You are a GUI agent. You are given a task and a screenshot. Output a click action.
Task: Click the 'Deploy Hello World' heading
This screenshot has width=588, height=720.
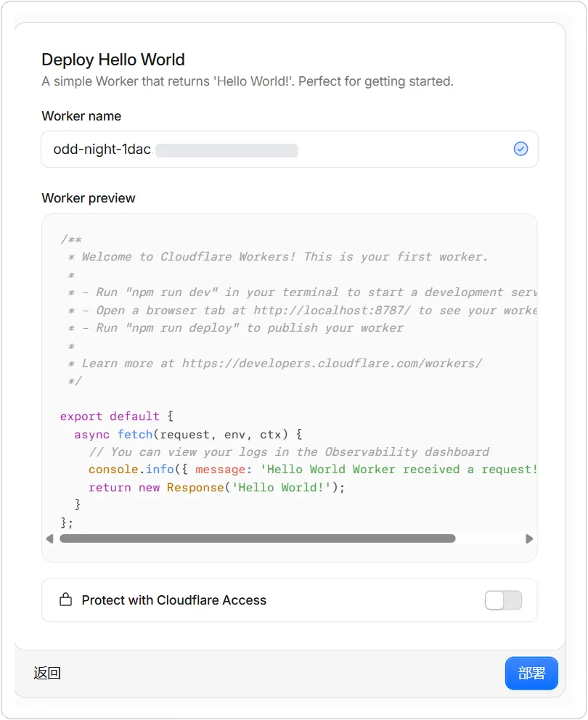(113, 60)
